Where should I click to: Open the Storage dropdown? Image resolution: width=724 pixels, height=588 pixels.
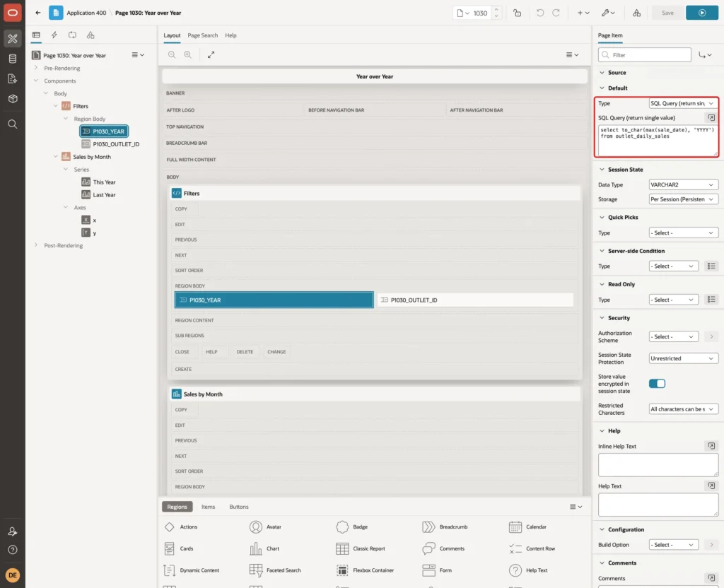(x=684, y=199)
